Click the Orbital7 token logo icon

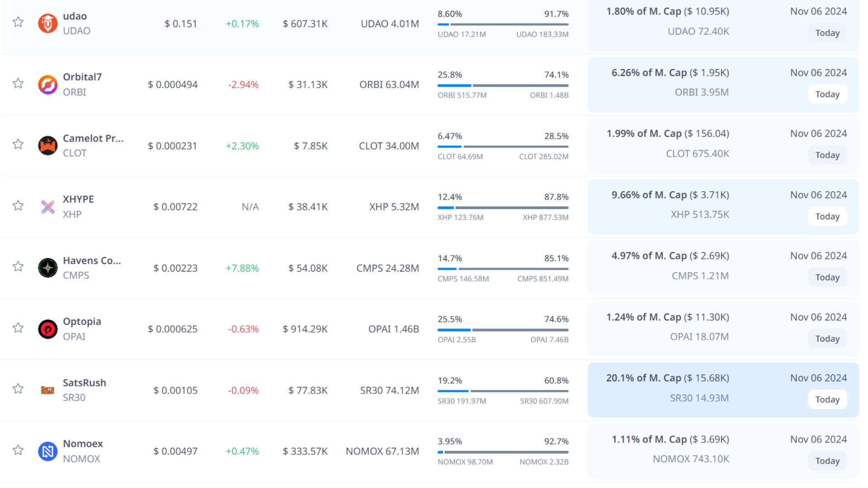click(x=47, y=84)
